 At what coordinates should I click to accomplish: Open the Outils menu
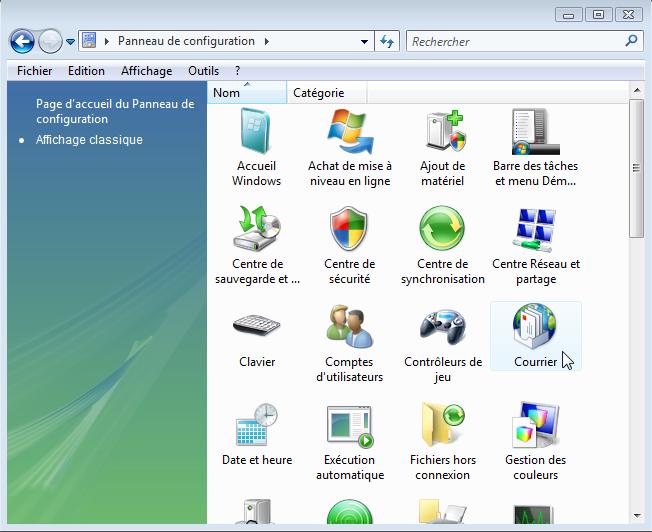point(203,71)
